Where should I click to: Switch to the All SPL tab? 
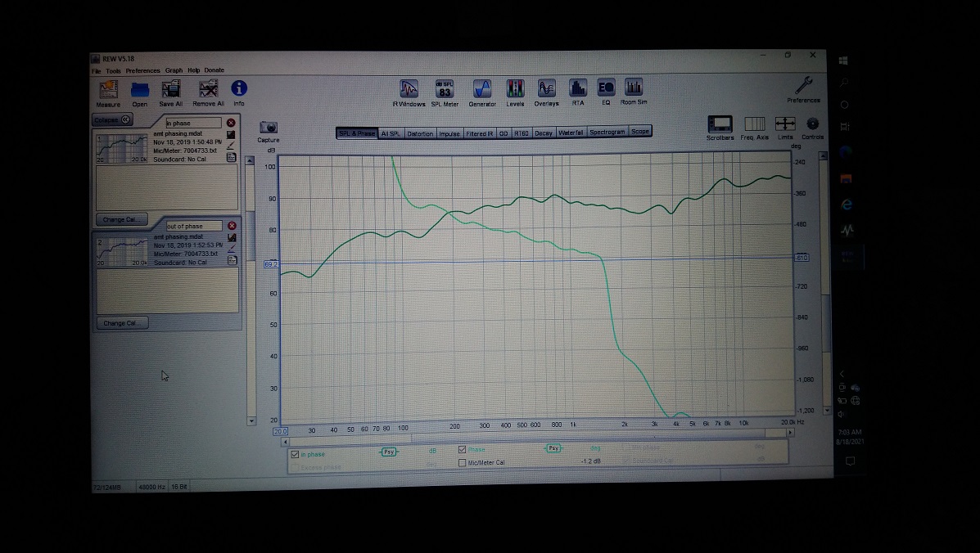click(x=391, y=133)
